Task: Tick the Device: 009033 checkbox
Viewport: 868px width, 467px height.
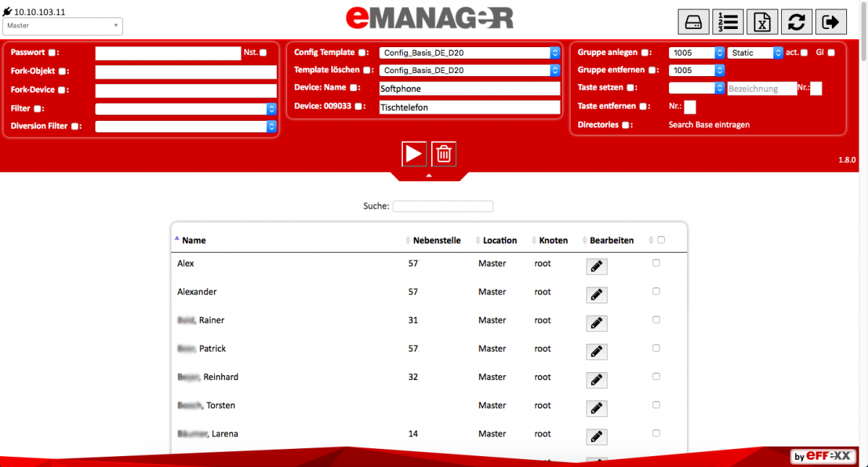Action: (358, 106)
